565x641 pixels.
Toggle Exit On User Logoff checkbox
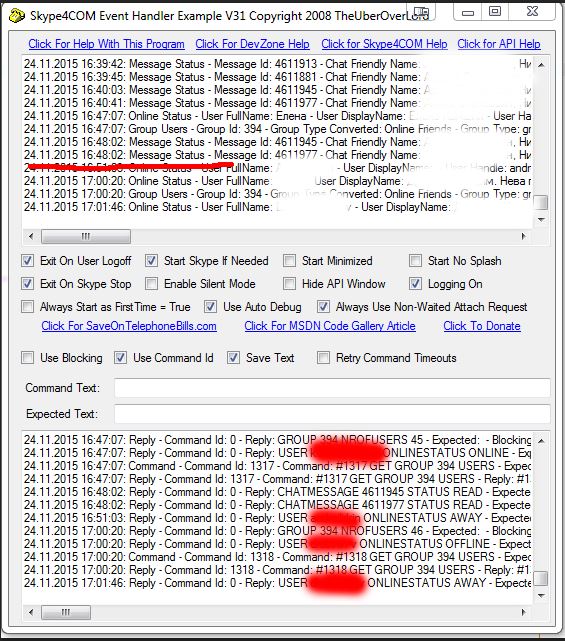point(27,261)
